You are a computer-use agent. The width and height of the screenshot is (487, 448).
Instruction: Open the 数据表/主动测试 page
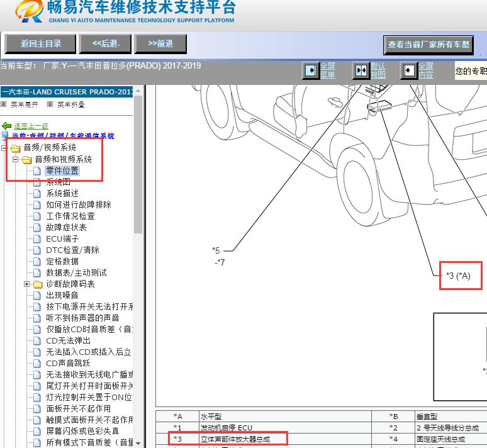[76, 273]
